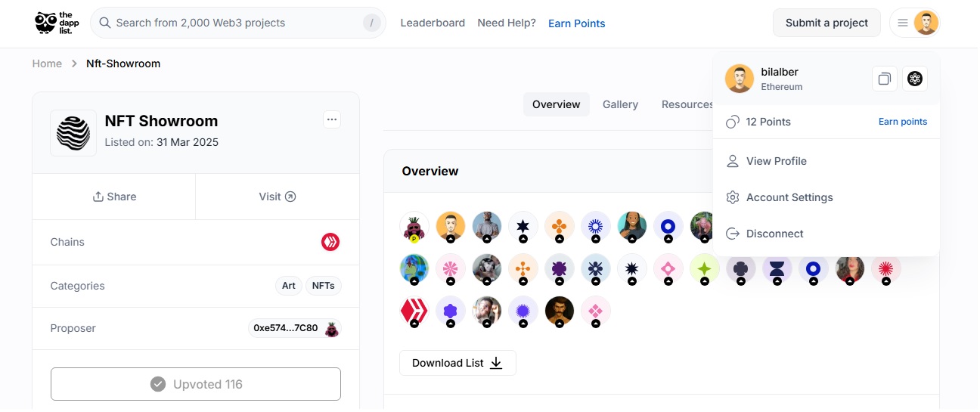Click the bilalber username text
Viewport: 980px width, 412px height.
pos(780,72)
